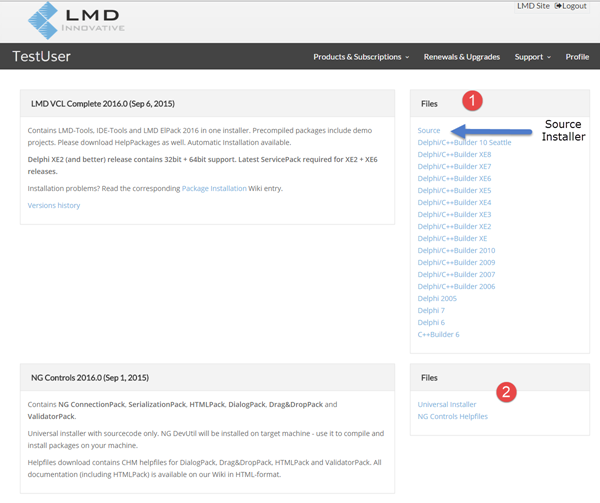Download the Delphi/C++Builder XE8 package
The width and height of the screenshot is (600, 503).
(x=454, y=155)
